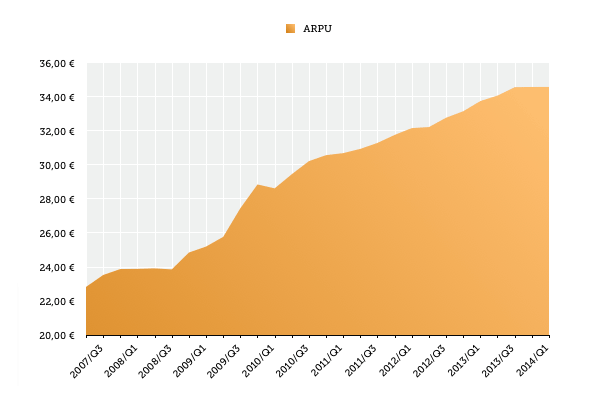
Task: Click the 2010/Q1 x-axis label
Action: click(258, 361)
